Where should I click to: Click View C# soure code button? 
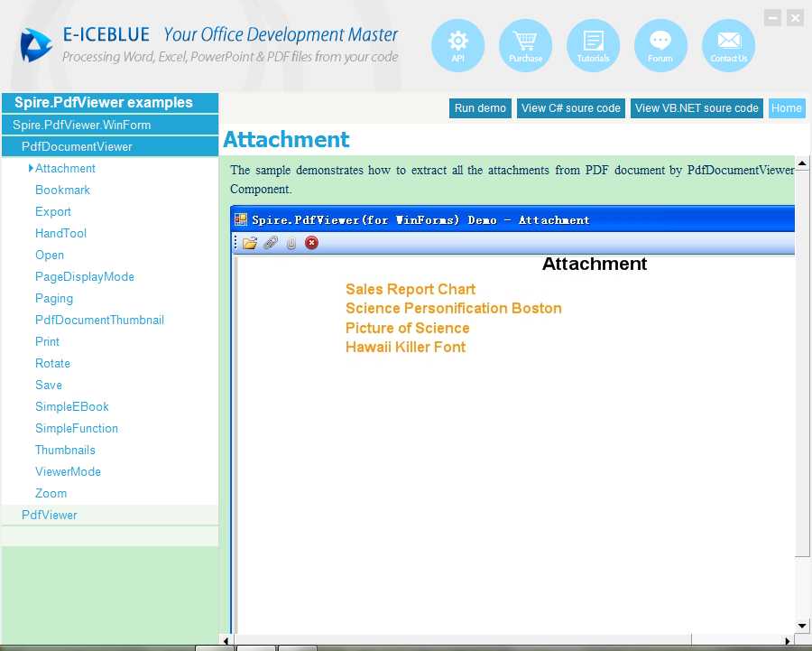(x=571, y=108)
